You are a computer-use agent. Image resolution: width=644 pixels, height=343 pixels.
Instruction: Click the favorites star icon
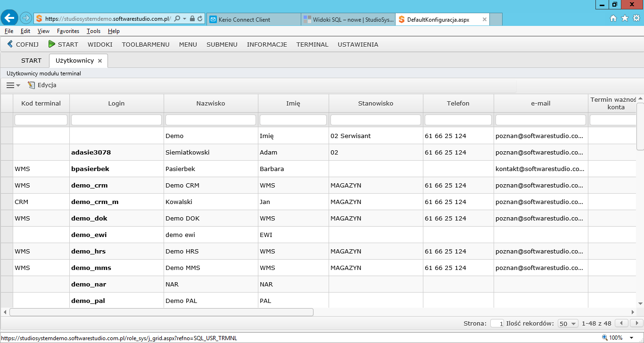coord(625,18)
